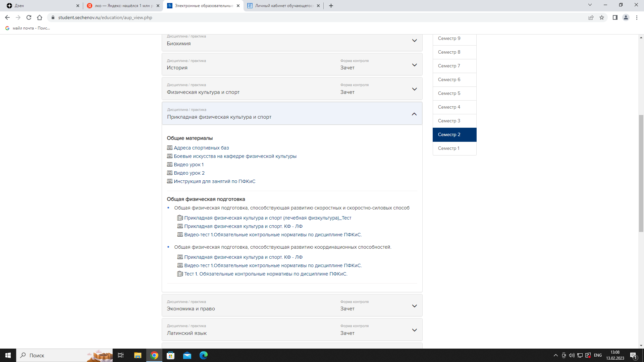Click the taskbar clock showing 13:08
Screen dimensions: 644x362
(615, 355)
